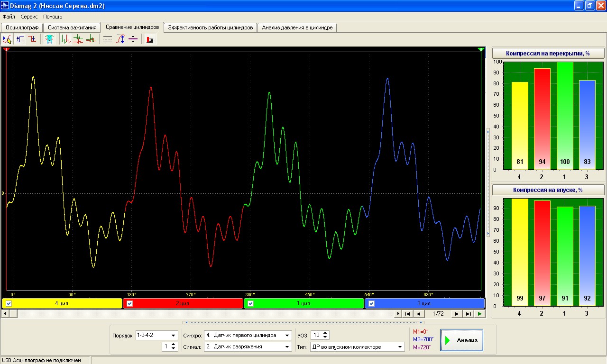607x364 pixels.
Task: Open the Помощь menu
Action: tap(53, 17)
